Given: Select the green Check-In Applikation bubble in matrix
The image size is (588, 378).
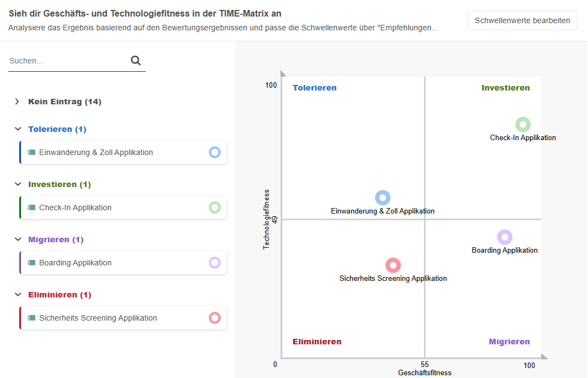Looking at the screenshot, I should coord(523,125).
